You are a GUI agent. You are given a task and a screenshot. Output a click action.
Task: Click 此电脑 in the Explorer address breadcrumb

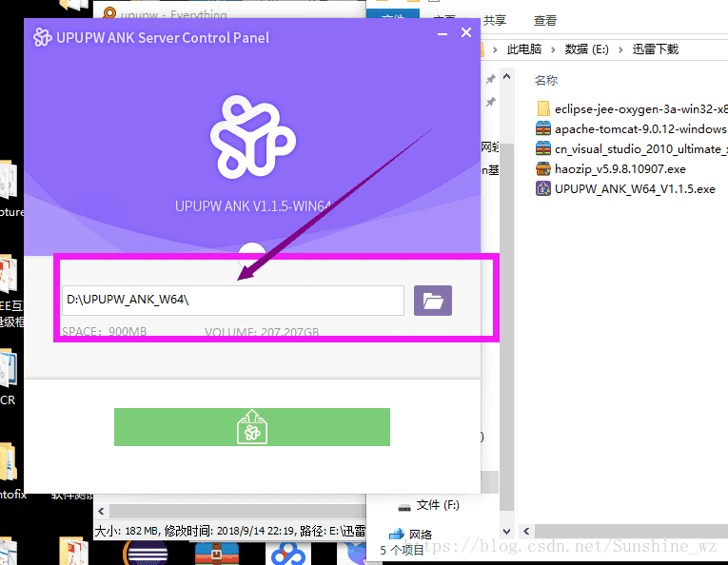(524, 49)
